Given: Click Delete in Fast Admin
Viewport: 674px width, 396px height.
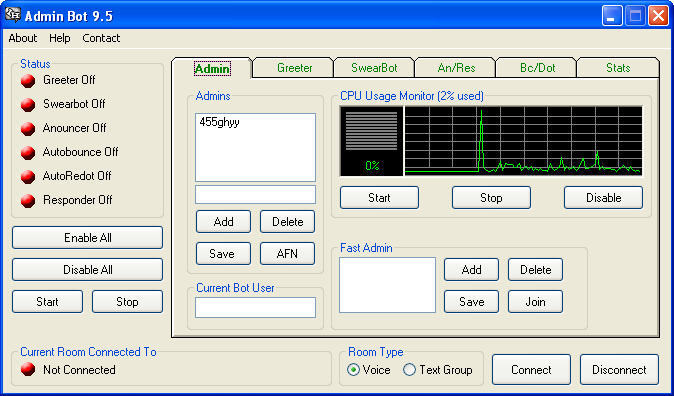Looking at the screenshot, I should click(x=536, y=270).
